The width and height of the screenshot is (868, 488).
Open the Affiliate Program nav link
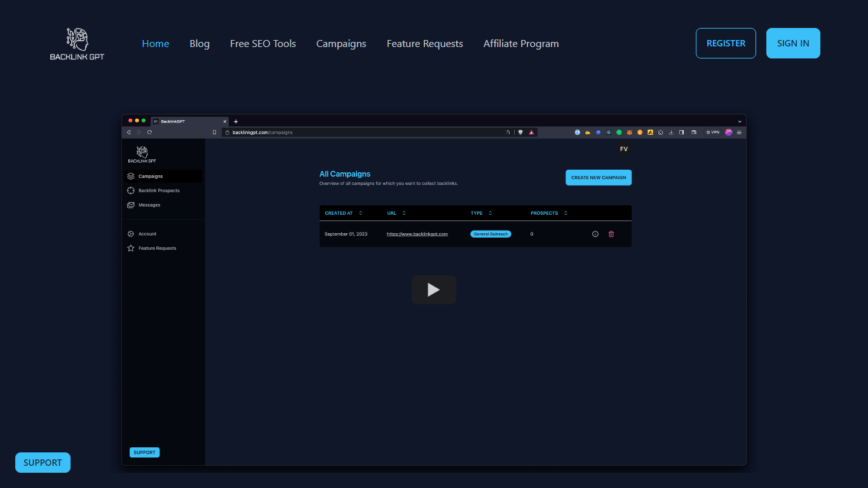click(521, 44)
